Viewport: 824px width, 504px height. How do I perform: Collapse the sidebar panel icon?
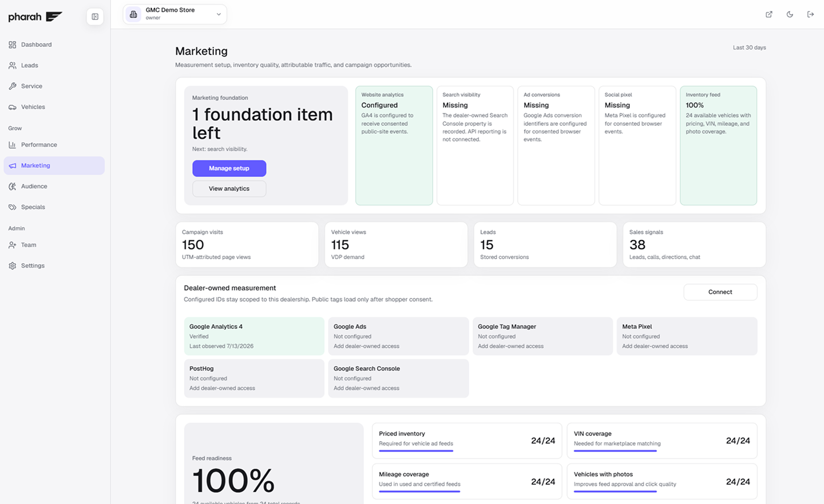point(95,17)
